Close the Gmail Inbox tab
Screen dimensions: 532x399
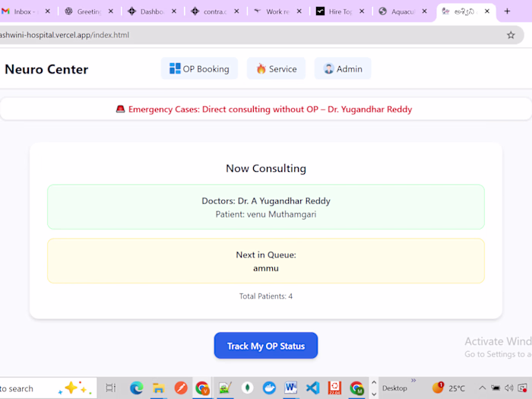[48, 11]
